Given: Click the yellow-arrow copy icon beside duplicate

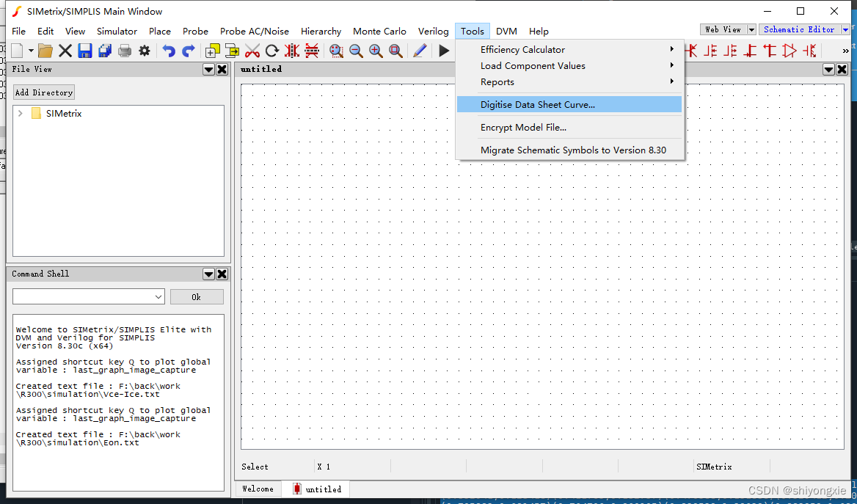Looking at the screenshot, I should [233, 51].
